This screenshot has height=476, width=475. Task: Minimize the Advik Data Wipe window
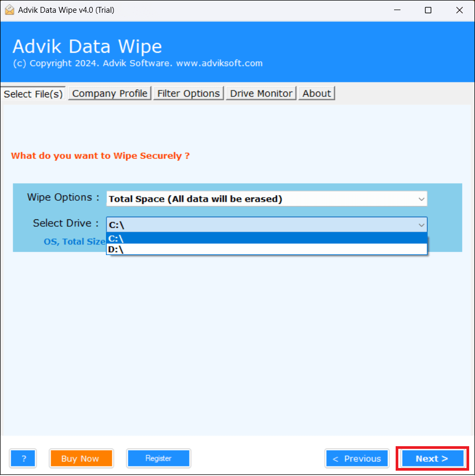397,10
